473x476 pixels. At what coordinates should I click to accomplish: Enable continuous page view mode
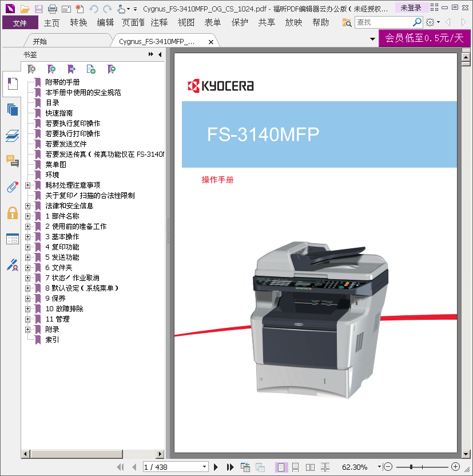point(295,467)
